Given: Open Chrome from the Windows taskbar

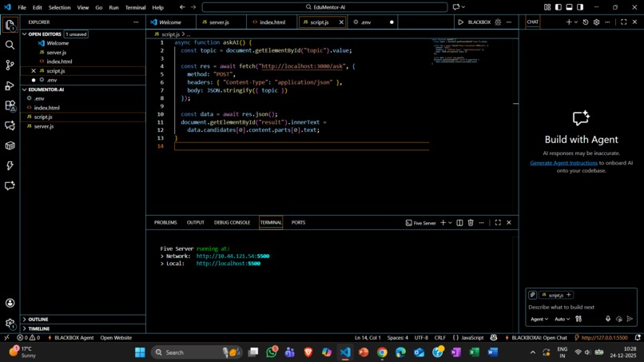Looking at the screenshot, I should tap(382, 352).
